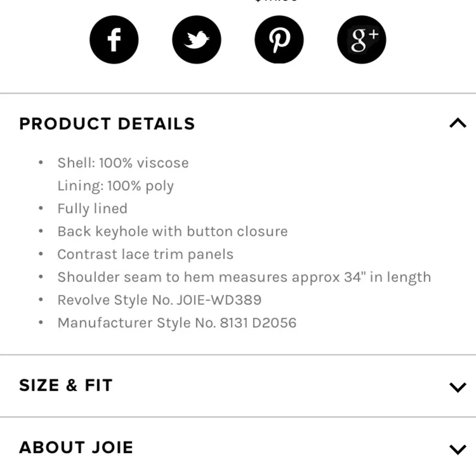Click the Shell: 100% viscose line
The width and height of the screenshot is (476, 476).
[123, 163]
